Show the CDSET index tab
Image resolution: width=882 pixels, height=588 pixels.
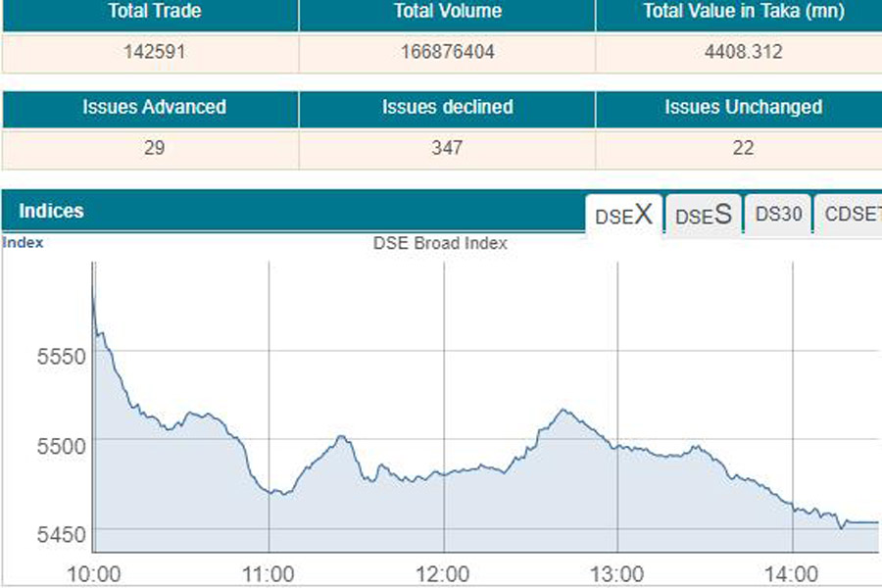coord(851,216)
